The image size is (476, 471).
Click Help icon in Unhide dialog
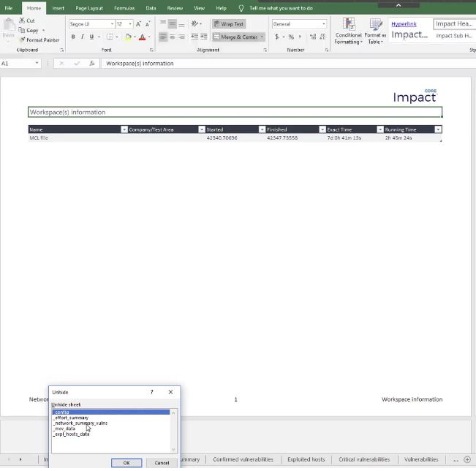pos(152,392)
